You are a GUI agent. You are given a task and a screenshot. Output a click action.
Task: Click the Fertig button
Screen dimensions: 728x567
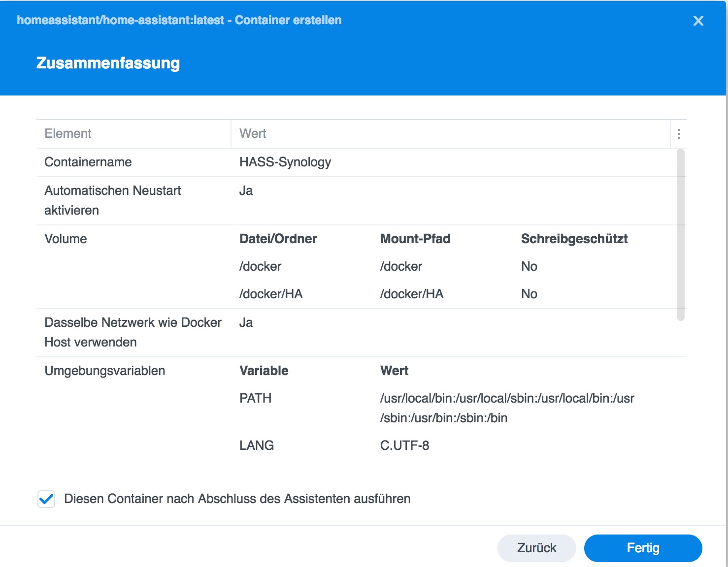tap(643, 548)
